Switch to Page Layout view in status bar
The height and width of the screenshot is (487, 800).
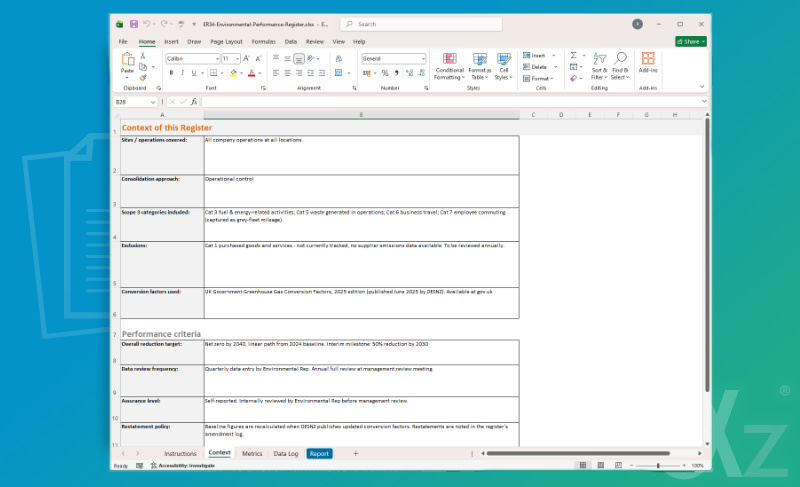[x=601, y=465]
